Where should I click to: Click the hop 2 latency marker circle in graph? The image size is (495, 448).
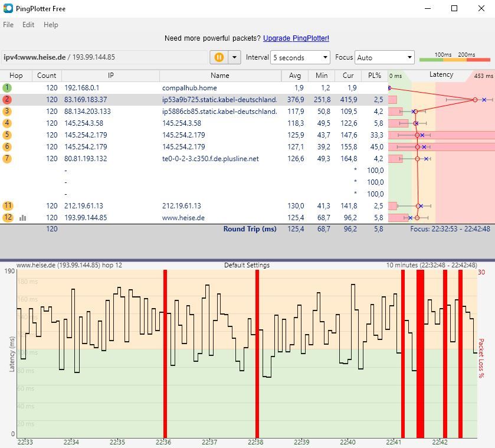coord(475,100)
